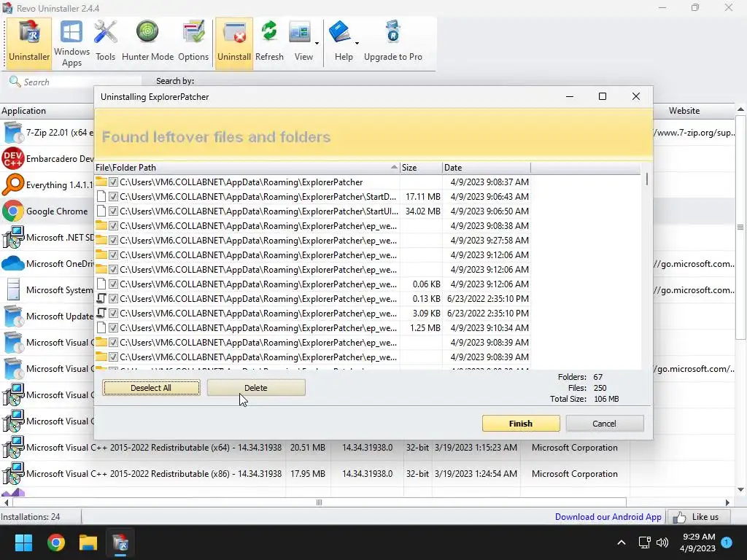The width and height of the screenshot is (747, 560).
Task: Open the Windows Start button
Action: (23, 542)
